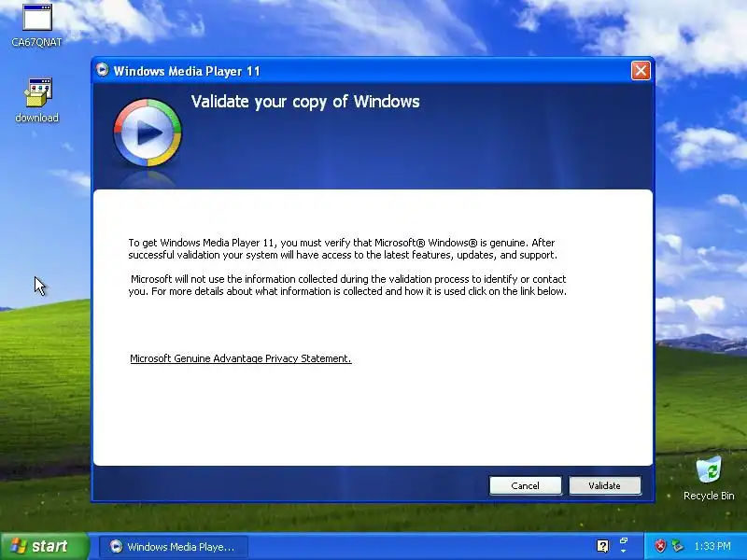The image size is (747, 560).
Task: Click the red security shield tray icon
Action: click(660, 546)
